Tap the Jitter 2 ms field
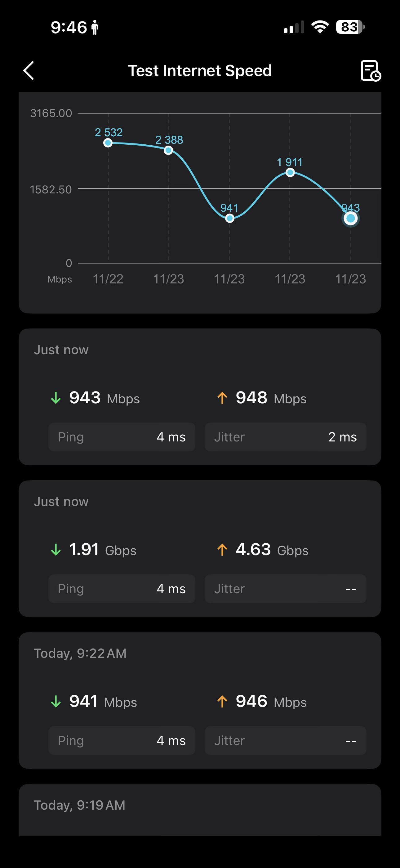400x868 pixels. coord(285,437)
